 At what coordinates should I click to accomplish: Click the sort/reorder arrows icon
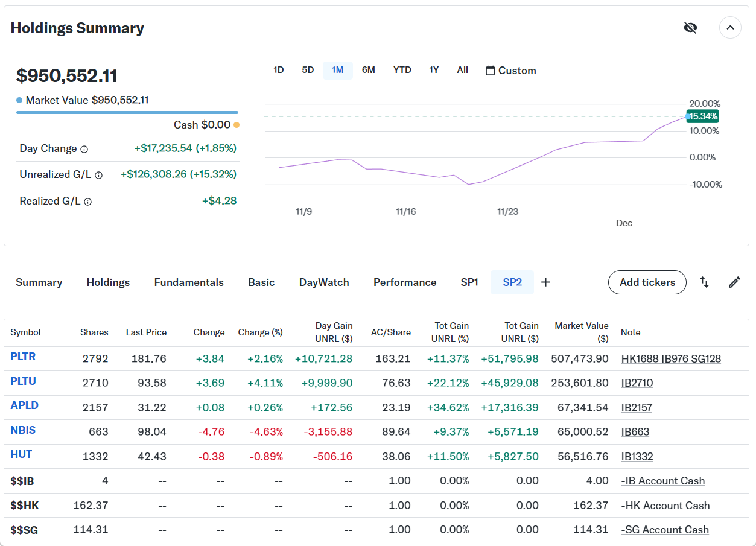(704, 282)
